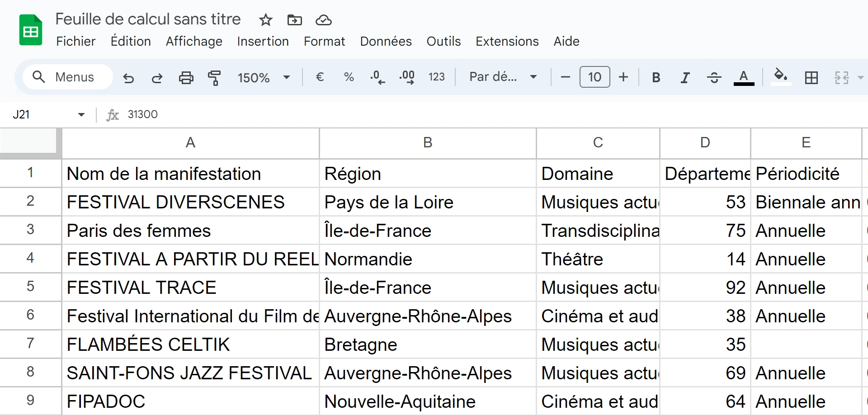Select column D header

point(705,143)
